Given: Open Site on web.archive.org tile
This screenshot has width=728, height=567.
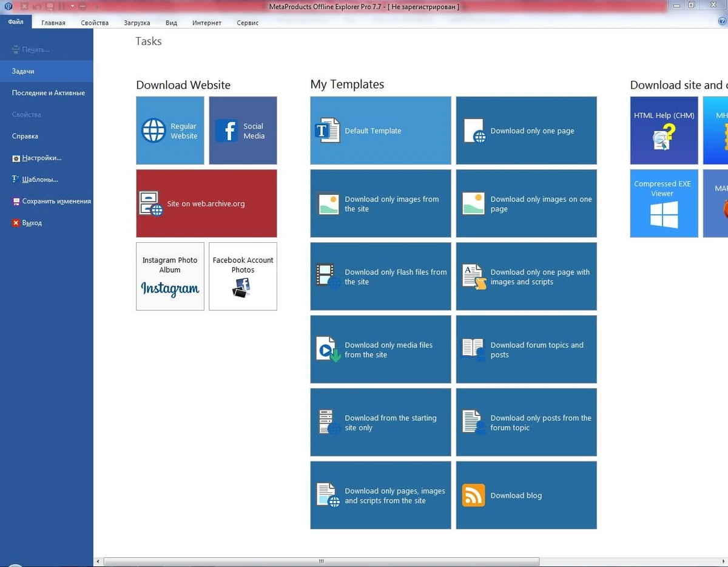Looking at the screenshot, I should pyautogui.click(x=206, y=203).
